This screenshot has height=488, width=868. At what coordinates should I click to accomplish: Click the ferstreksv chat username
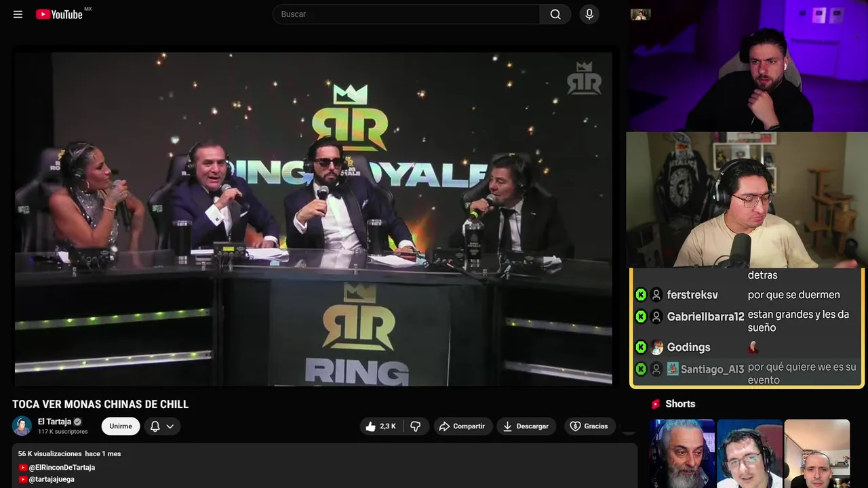pyautogui.click(x=692, y=295)
